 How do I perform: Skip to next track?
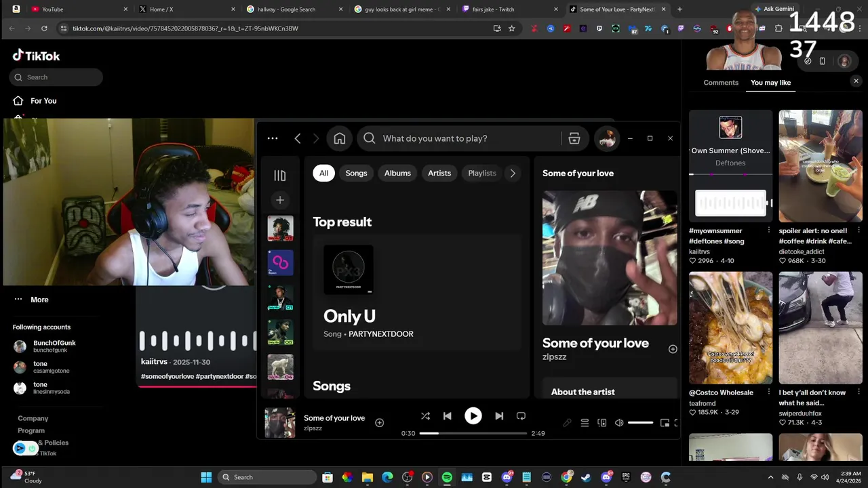499,416
